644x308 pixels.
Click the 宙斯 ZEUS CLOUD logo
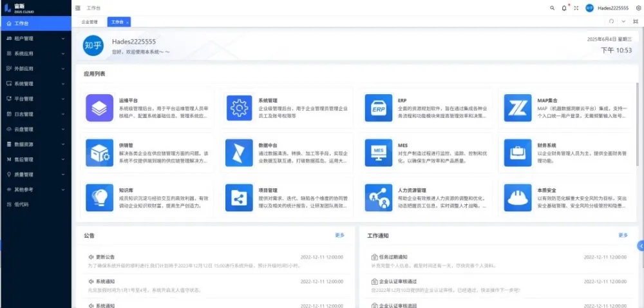point(19,8)
